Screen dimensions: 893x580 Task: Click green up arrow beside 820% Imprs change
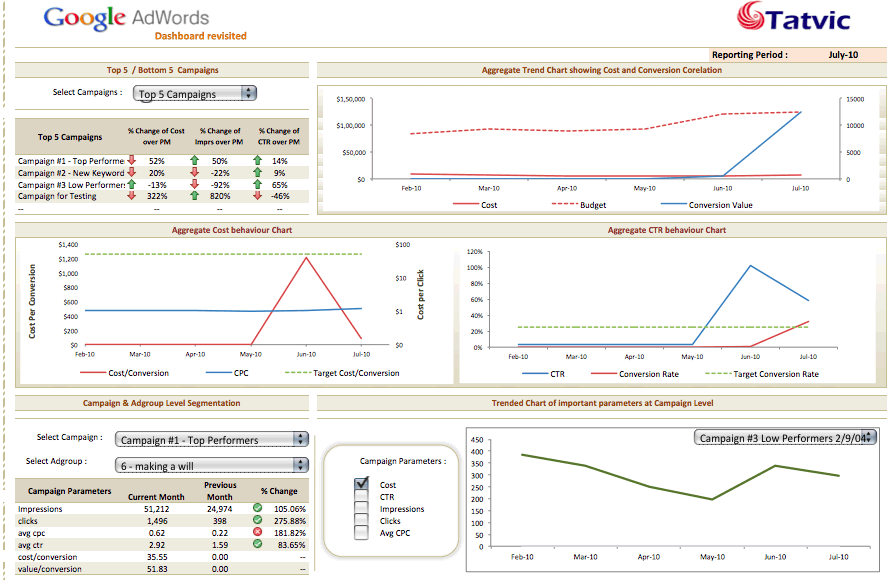[x=195, y=195]
